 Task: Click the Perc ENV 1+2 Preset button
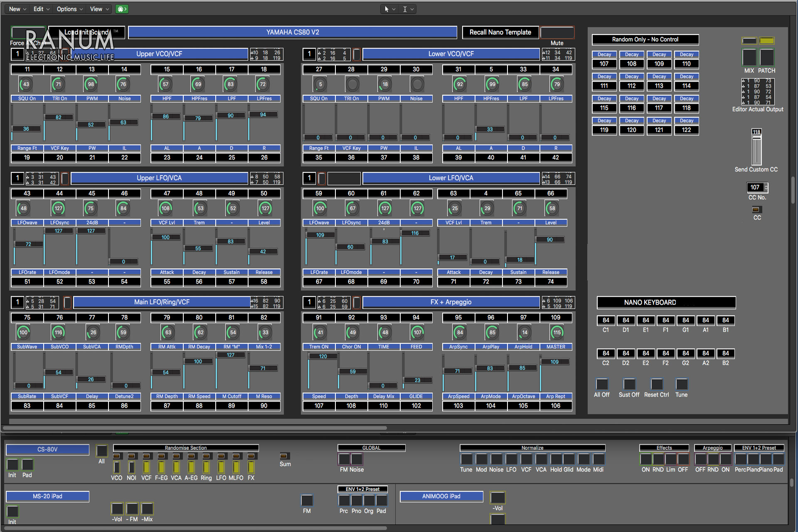click(741, 459)
